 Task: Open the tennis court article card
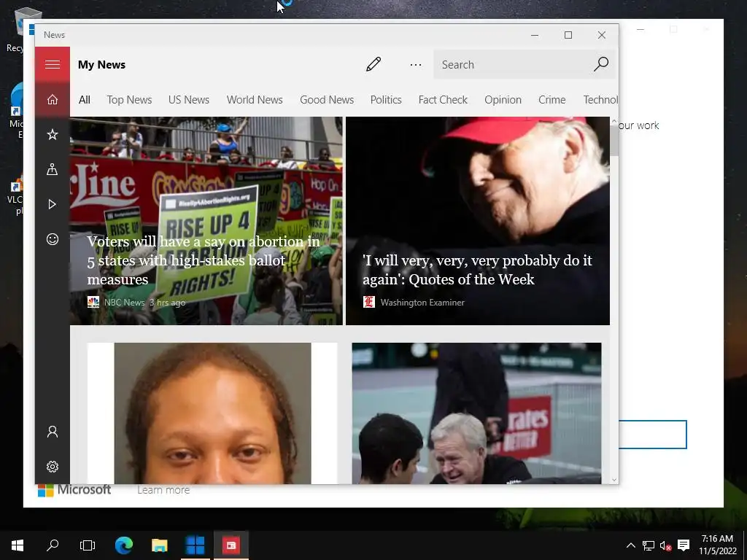coord(476,413)
